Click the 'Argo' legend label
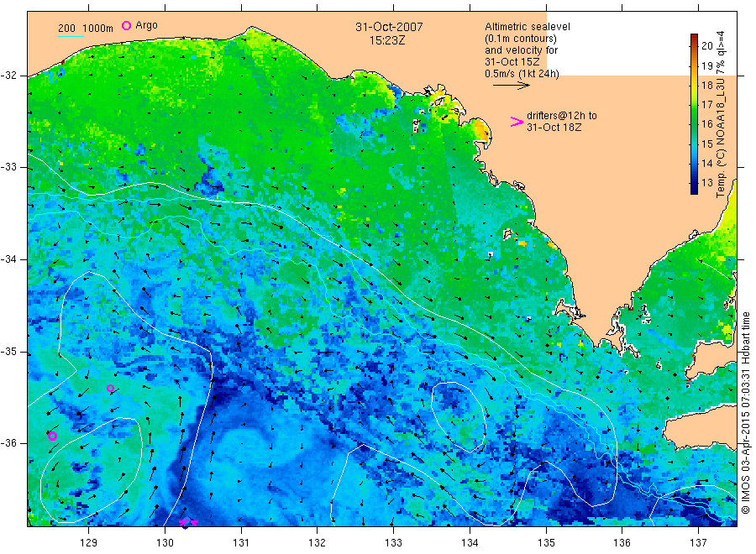Viewport: 756px width, 554px height. [x=146, y=25]
